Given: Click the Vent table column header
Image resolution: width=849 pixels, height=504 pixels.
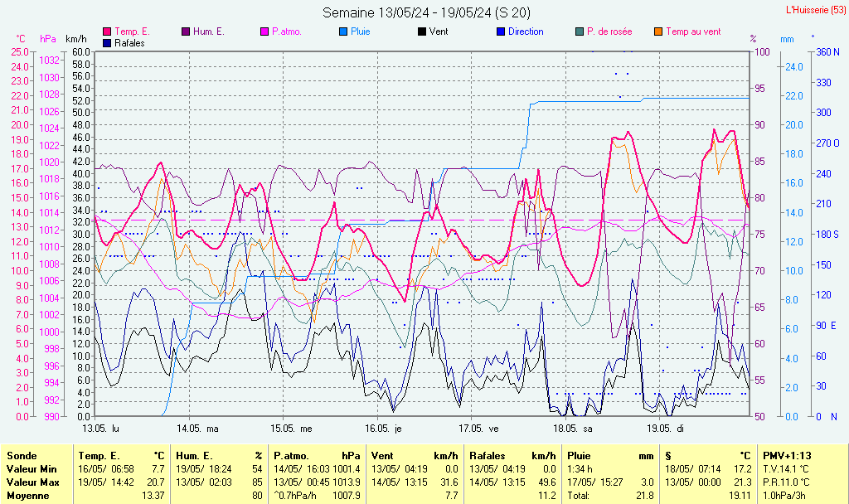Looking at the screenshot, I should [x=381, y=456].
